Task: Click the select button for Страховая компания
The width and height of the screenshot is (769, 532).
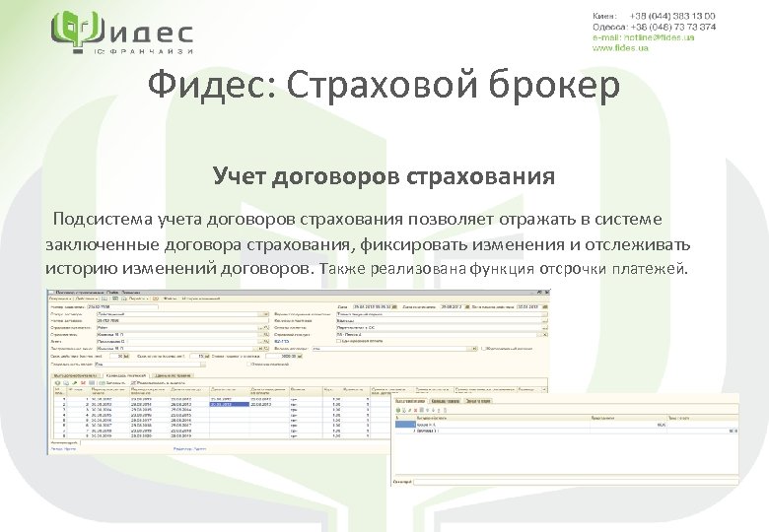Action: [x=260, y=328]
